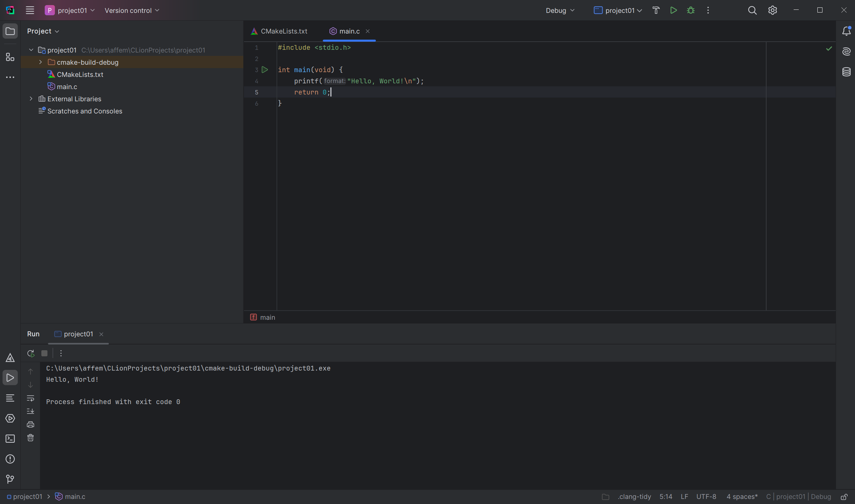Open IDE settings gear
855x504 pixels.
772,10
